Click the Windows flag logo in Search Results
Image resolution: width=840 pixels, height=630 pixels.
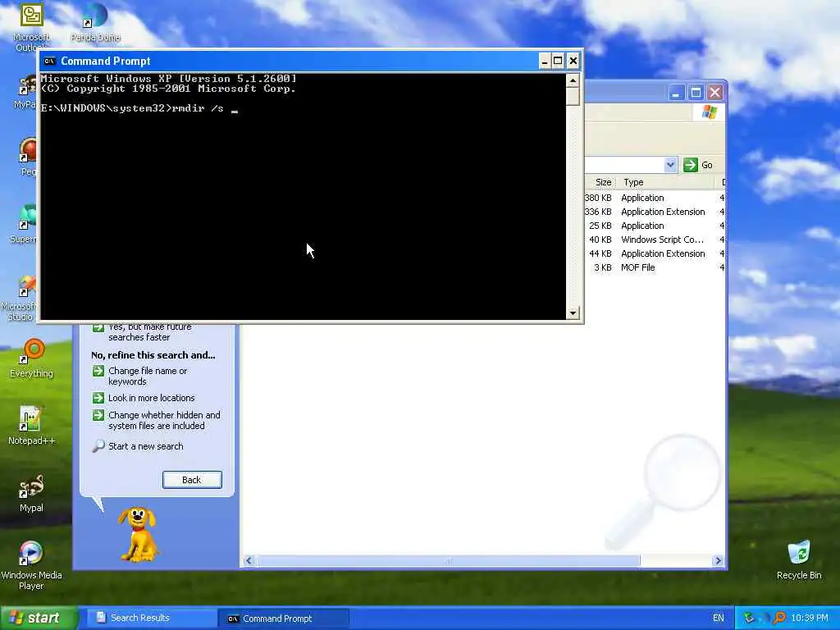(x=710, y=112)
